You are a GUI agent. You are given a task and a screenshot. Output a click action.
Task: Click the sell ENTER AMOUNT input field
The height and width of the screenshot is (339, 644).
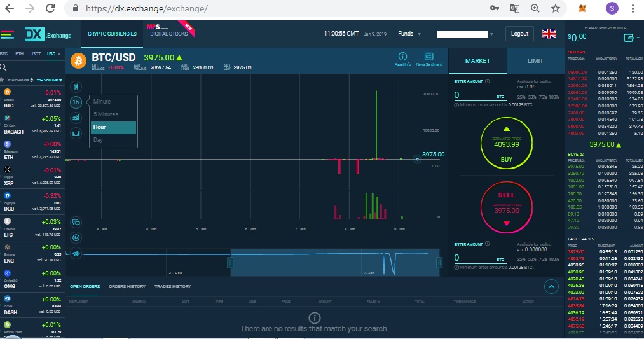point(480,258)
